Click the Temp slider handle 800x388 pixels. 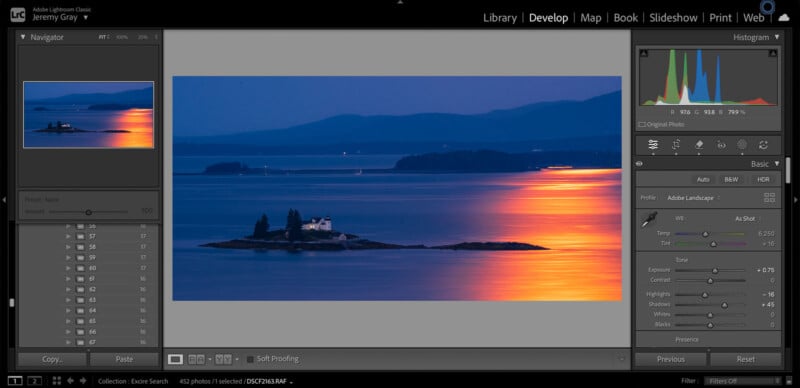coord(705,234)
